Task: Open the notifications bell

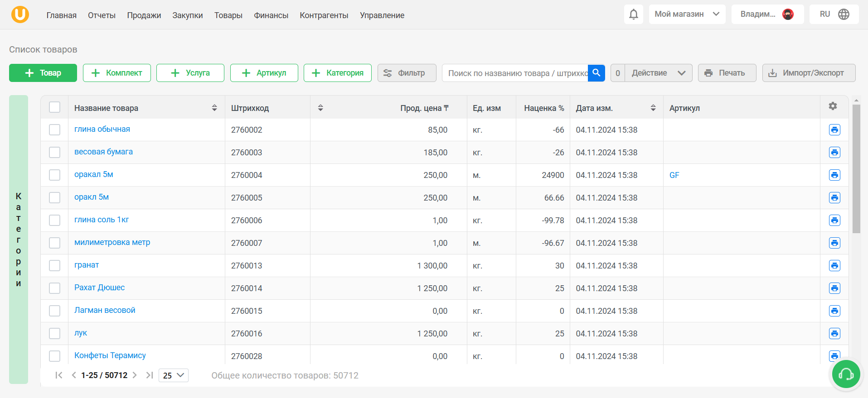Action: point(633,14)
